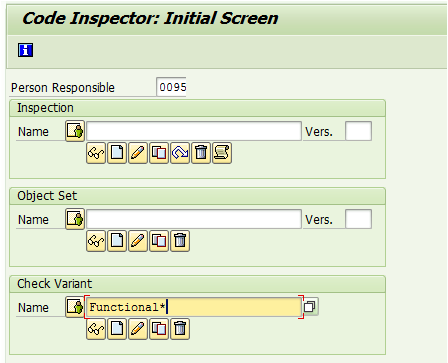The width and height of the screenshot is (448, 363).
Task: Delete object set using trash icon
Action: 180,241
